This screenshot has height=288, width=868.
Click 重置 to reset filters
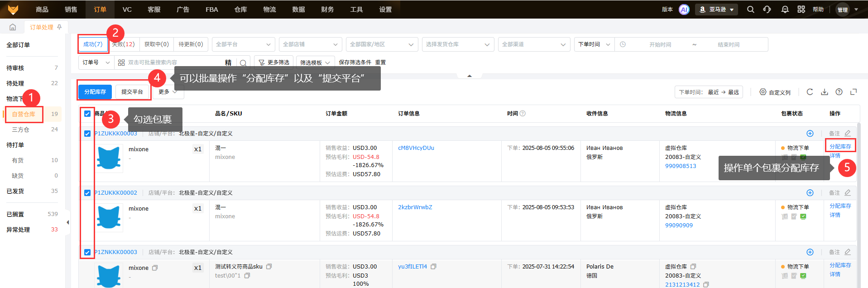tap(380, 62)
